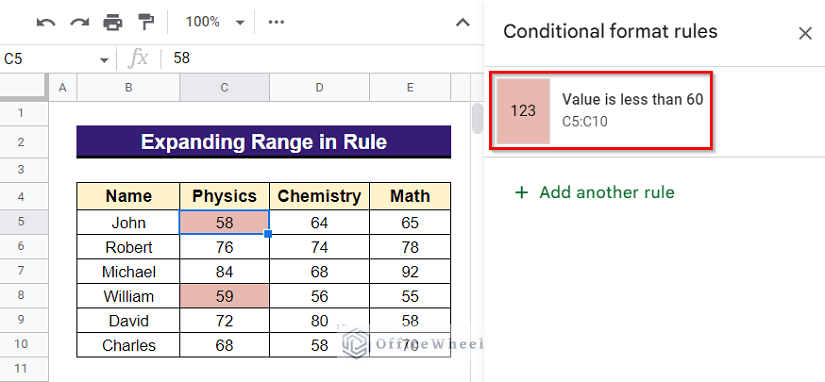Click the cell containing 'David'
Image resolution: width=825 pixels, height=382 pixels.
pos(128,320)
